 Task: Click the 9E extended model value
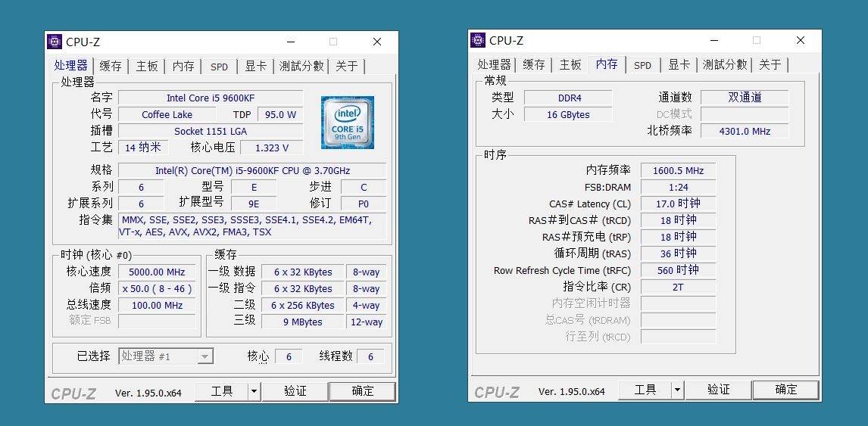pos(253,204)
